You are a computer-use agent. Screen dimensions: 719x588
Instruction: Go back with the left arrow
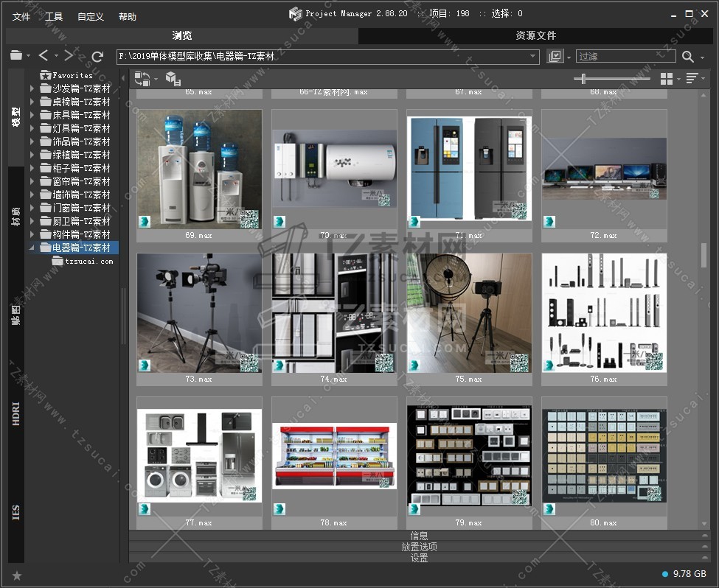[x=44, y=56]
